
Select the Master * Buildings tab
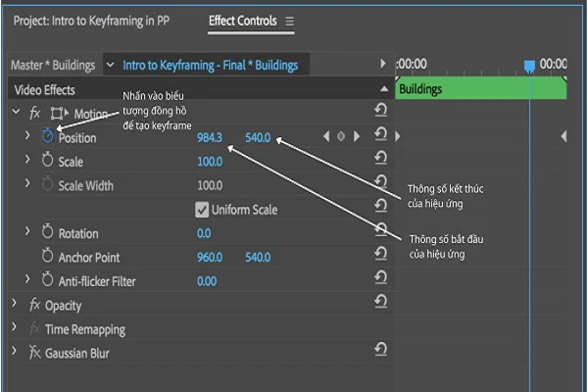click(53, 66)
